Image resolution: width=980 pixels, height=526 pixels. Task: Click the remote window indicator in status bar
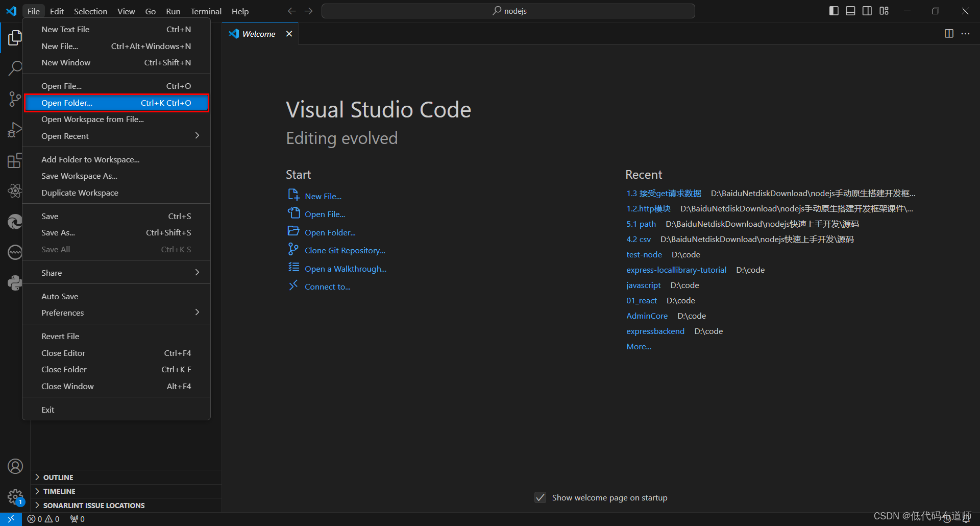tap(11, 519)
